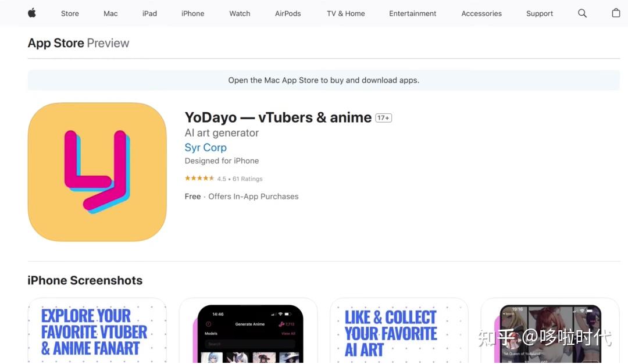This screenshot has width=628, height=364.
Task: Open the Syr Corp developer link
Action: tap(205, 147)
